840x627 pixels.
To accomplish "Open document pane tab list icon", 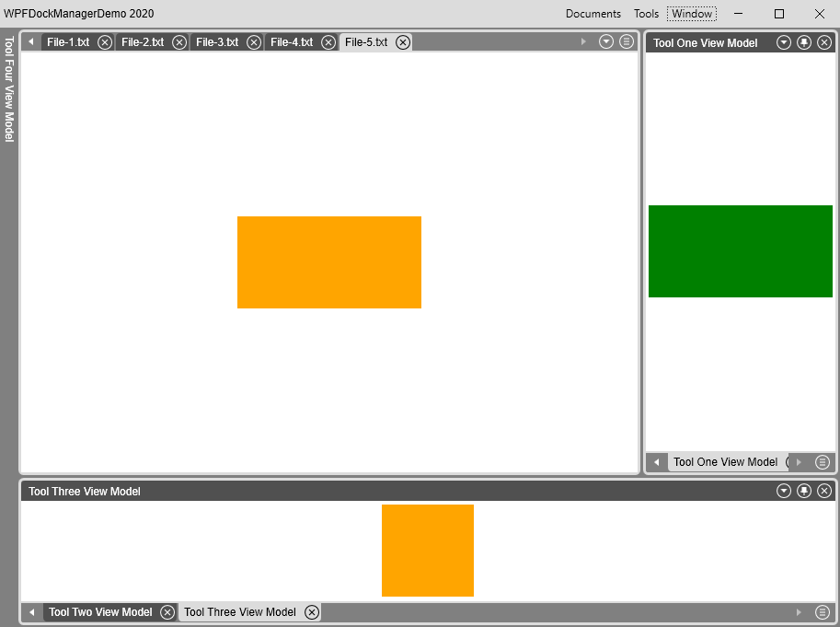I will point(627,41).
